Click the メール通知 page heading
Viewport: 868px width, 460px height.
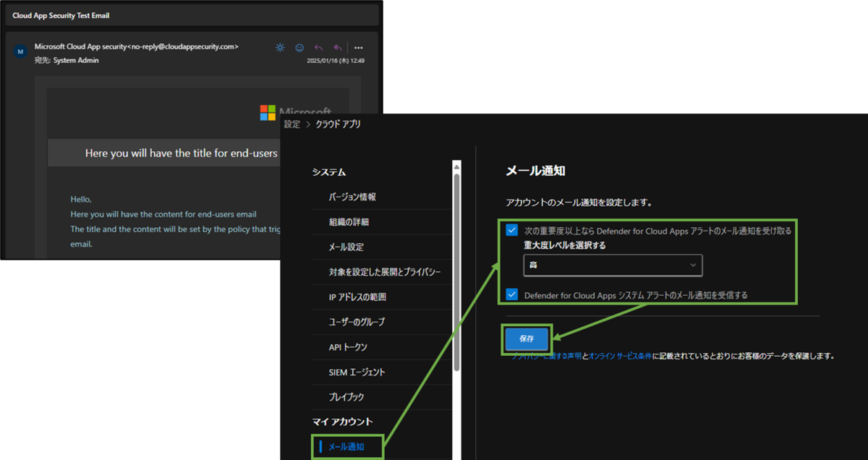535,171
